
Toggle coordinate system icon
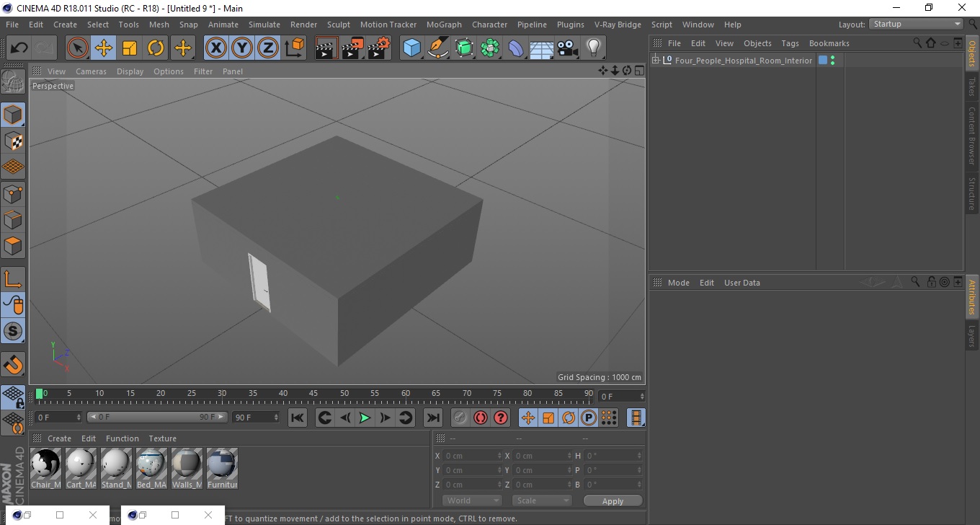(294, 48)
